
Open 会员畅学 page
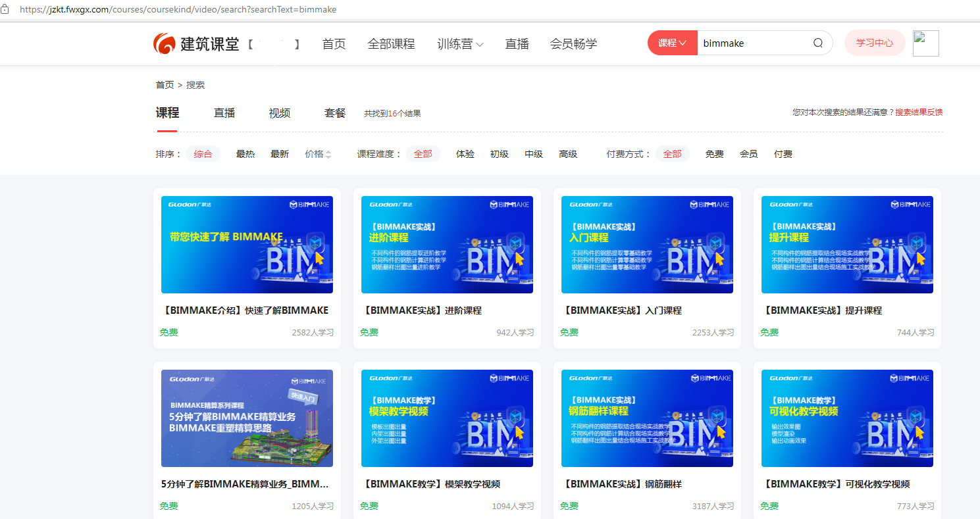pos(573,44)
